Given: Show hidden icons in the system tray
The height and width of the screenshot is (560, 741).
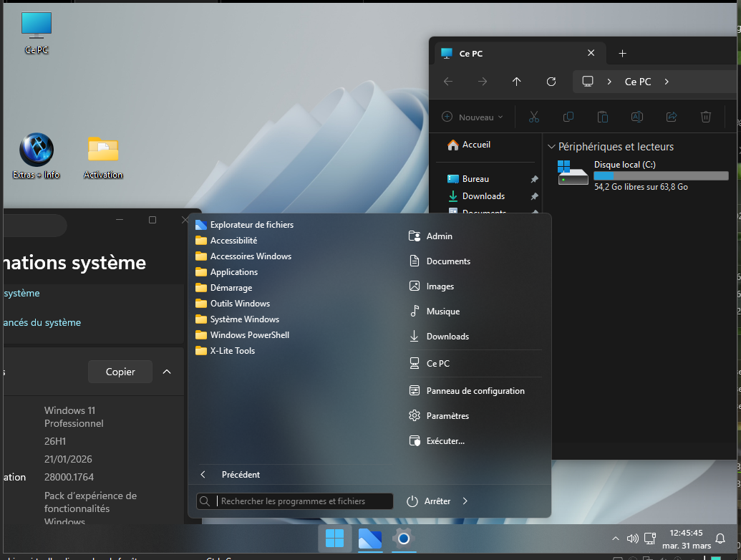Looking at the screenshot, I should 615,539.
